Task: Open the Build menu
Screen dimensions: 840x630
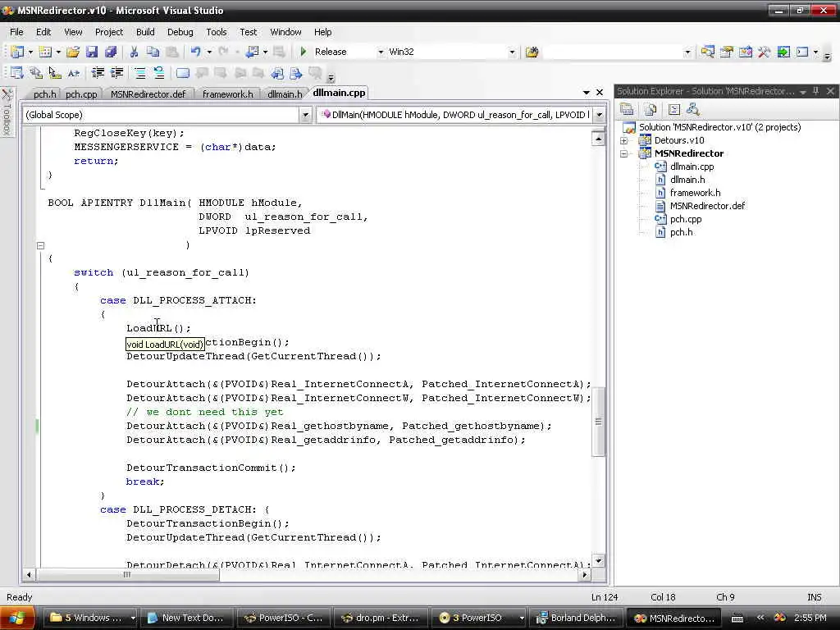Action: coord(145,32)
